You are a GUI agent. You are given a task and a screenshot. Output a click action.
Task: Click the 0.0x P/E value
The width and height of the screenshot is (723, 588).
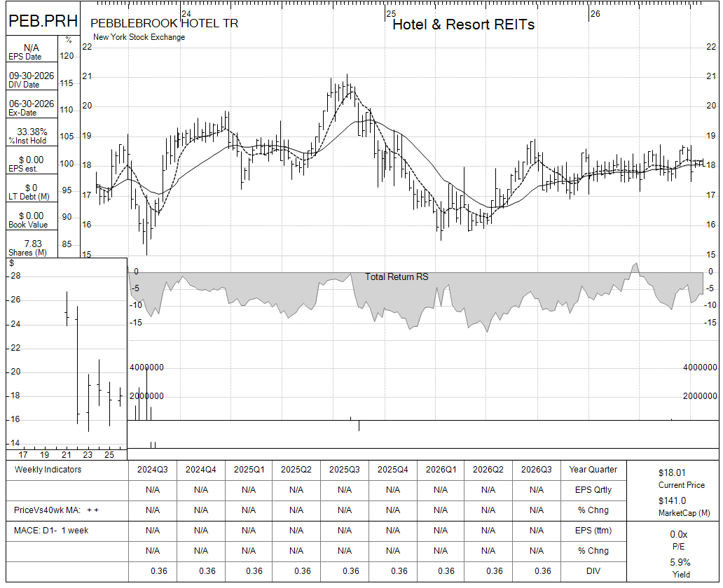click(678, 535)
